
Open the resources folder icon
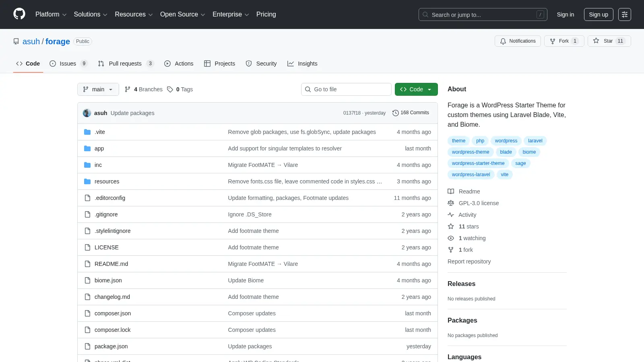pos(87,181)
